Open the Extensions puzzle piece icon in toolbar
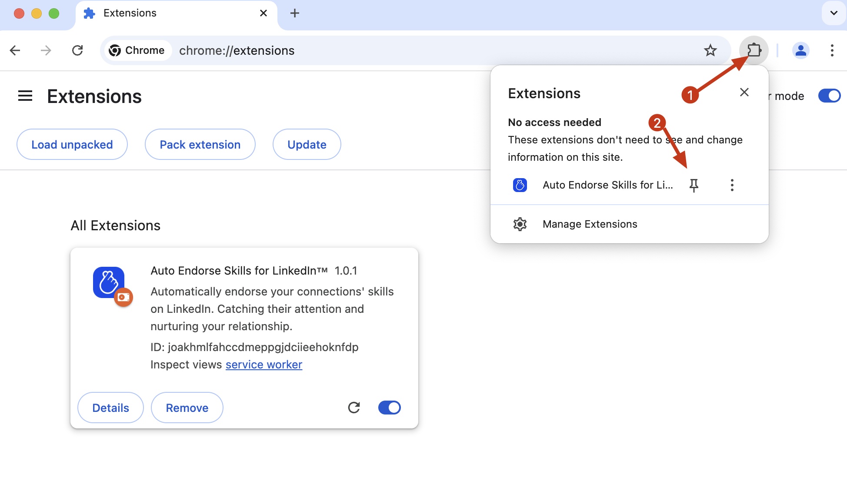The image size is (847, 504). click(754, 50)
